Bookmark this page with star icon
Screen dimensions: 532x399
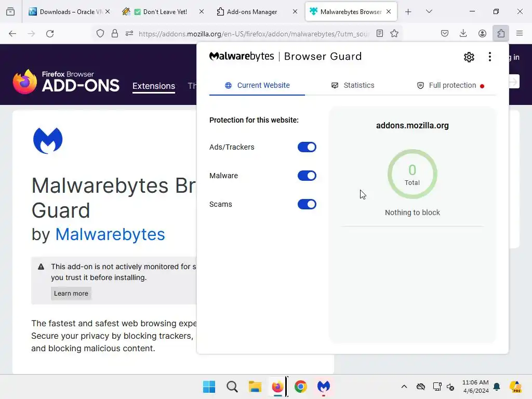(394, 33)
